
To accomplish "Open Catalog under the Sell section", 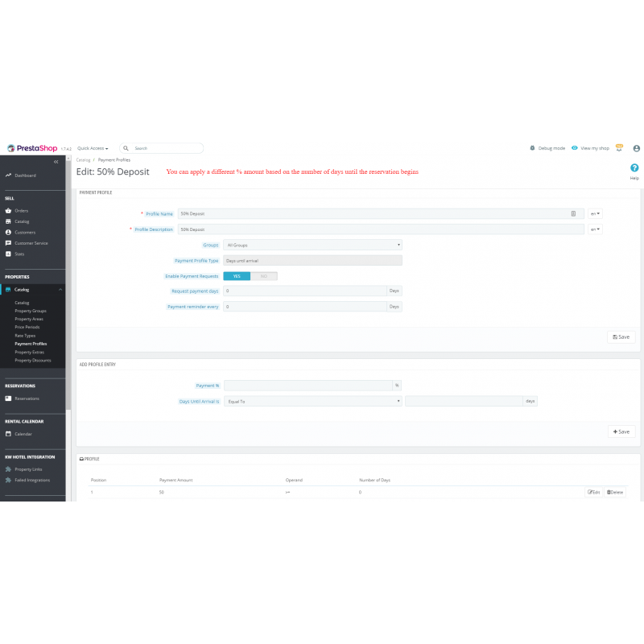I will [22, 221].
